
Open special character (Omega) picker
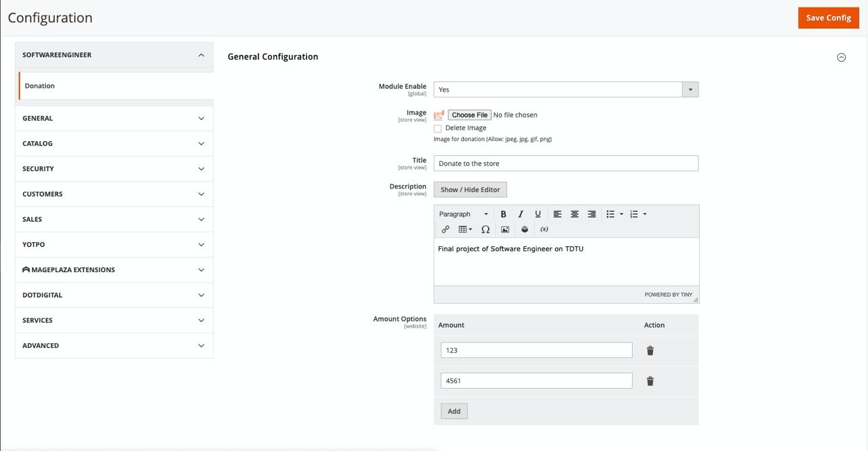(x=486, y=229)
